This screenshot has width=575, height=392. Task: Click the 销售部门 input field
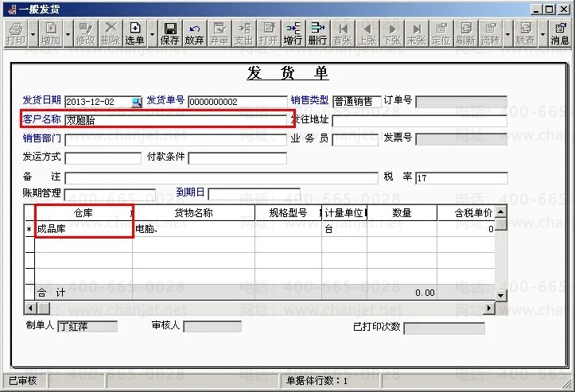(176, 140)
